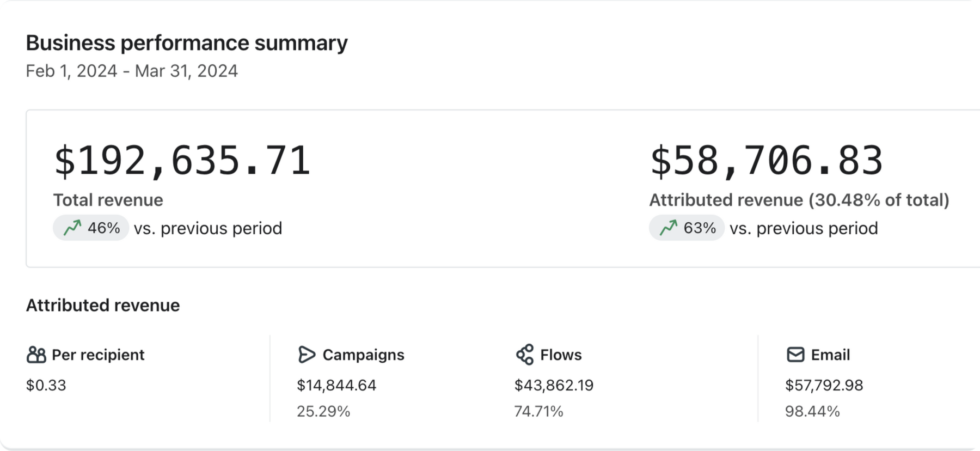The image size is (980, 451).
Task: Click the Email revenue value $57,792.98
Action: pyautogui.click(x=824, y=386)
